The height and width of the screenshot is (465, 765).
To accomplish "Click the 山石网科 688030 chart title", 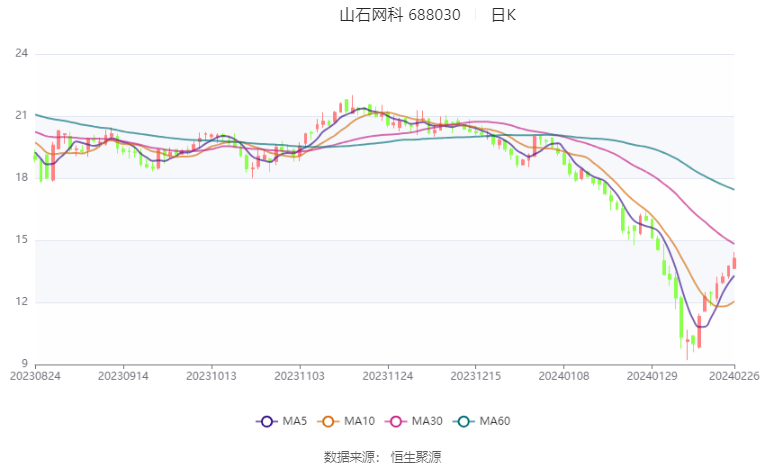I will 400,15.
